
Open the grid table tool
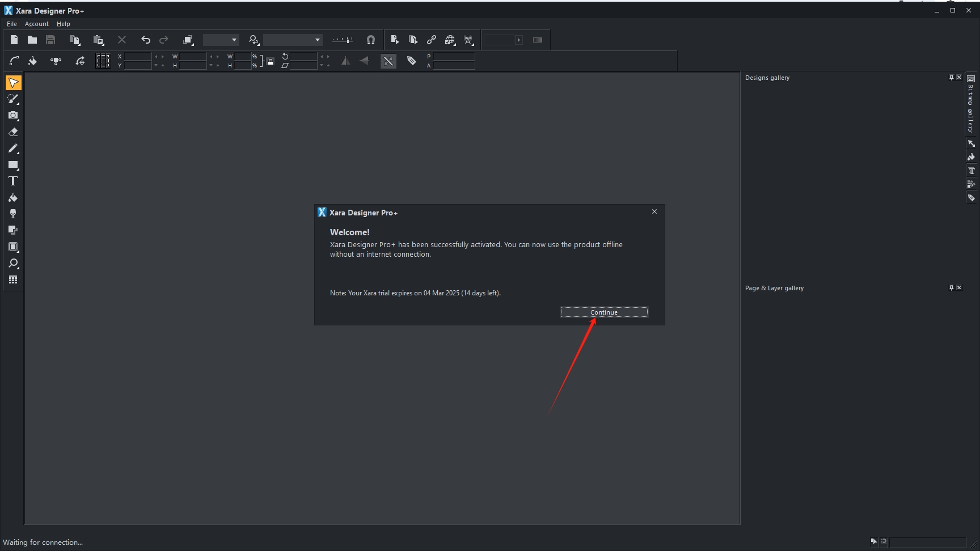tap(13, 280)
